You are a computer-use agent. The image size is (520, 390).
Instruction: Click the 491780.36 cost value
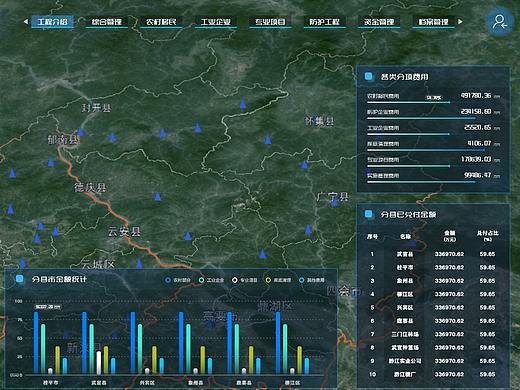[476, 95]
